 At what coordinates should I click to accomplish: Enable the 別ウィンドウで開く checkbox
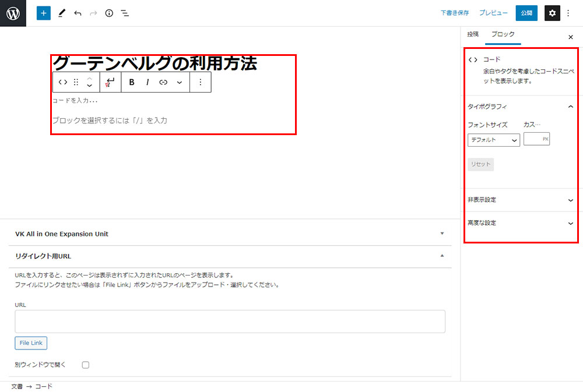point(86,365)
